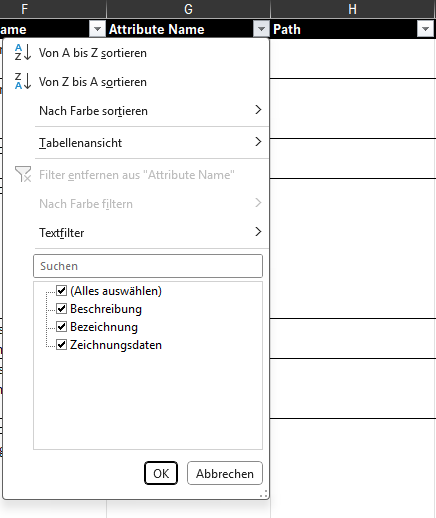Toggle the (Alles auswählen) checkbox
436x518 pixels.
[x=61, y=291]
